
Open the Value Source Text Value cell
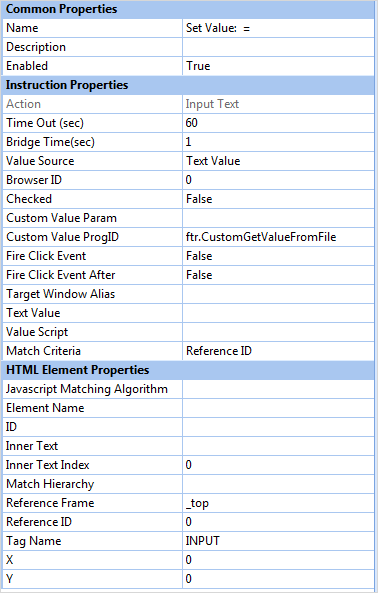(279, 161)
